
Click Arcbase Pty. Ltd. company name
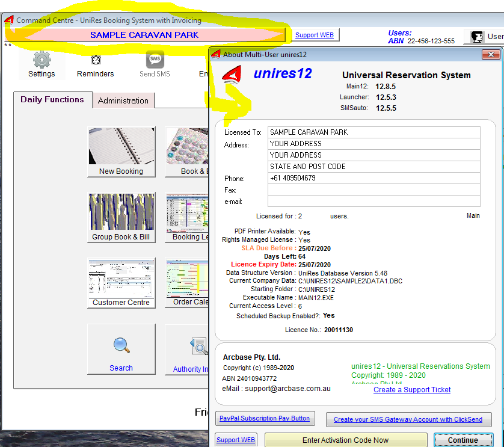point(251,357)
